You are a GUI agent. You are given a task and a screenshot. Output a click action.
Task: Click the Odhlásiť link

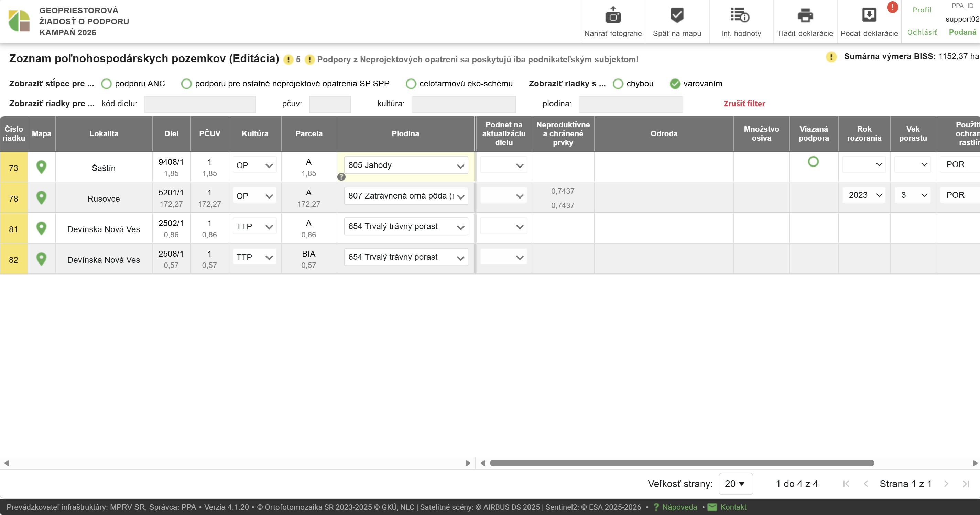pyautogui.click(x=922, y=32)
